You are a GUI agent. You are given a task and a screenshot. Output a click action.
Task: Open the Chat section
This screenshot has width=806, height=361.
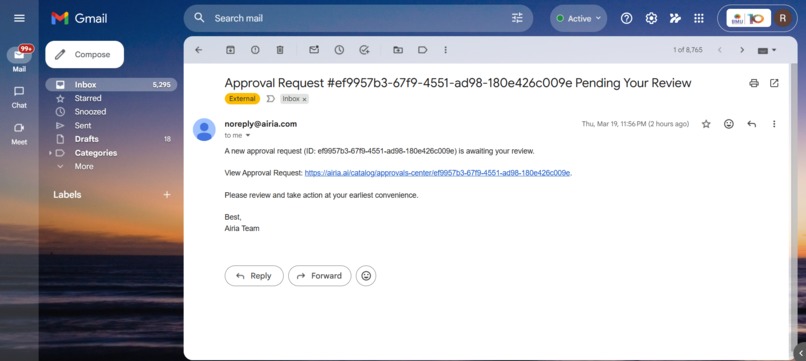(x=19, y=97)
